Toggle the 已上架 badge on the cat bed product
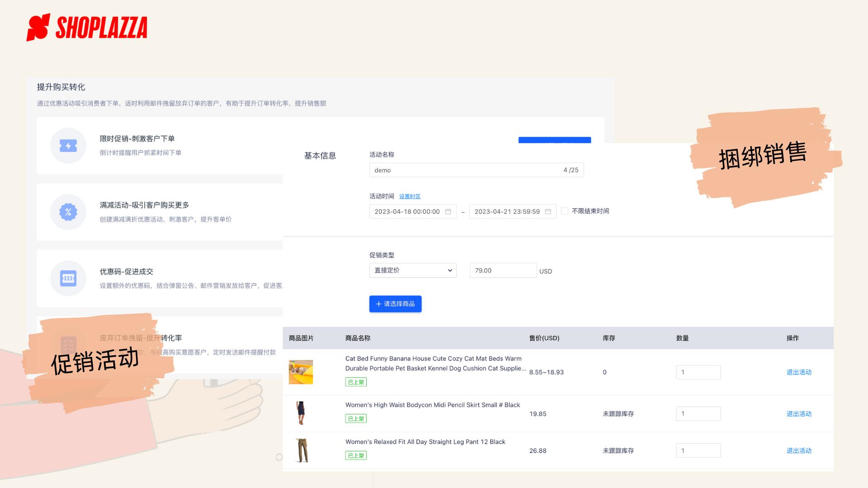Screen dimensions: 868x488 (x=356, y=382)
